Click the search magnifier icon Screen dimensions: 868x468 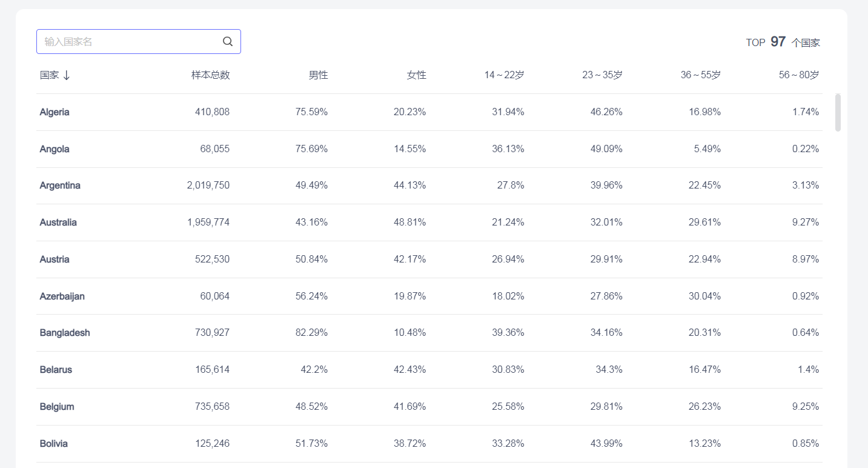(x=228, y=41)
